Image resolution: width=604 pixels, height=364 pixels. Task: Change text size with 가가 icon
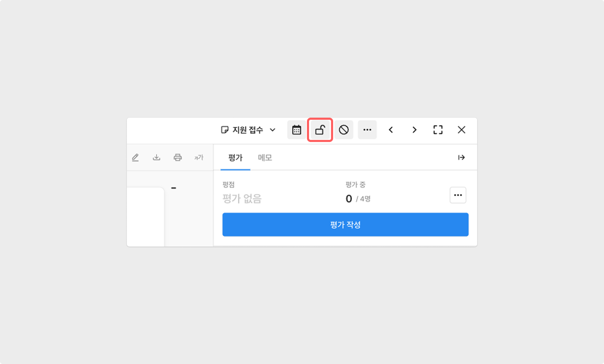click(x=199, y=157)
